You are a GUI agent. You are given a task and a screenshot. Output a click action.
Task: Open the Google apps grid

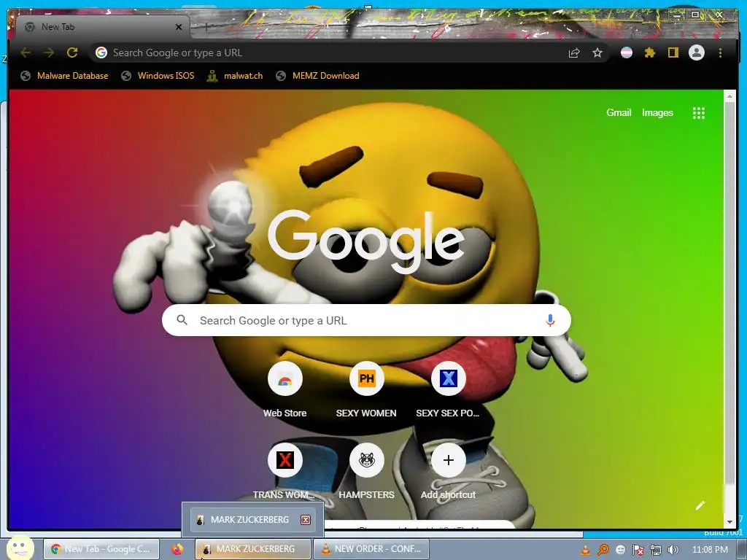698,113
